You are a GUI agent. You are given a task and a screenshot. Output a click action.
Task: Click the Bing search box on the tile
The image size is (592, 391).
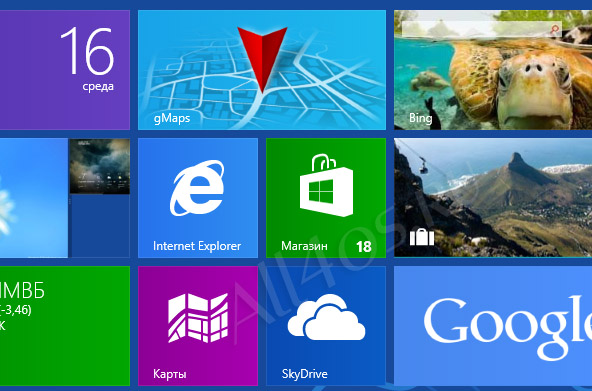tap(482, 29)
